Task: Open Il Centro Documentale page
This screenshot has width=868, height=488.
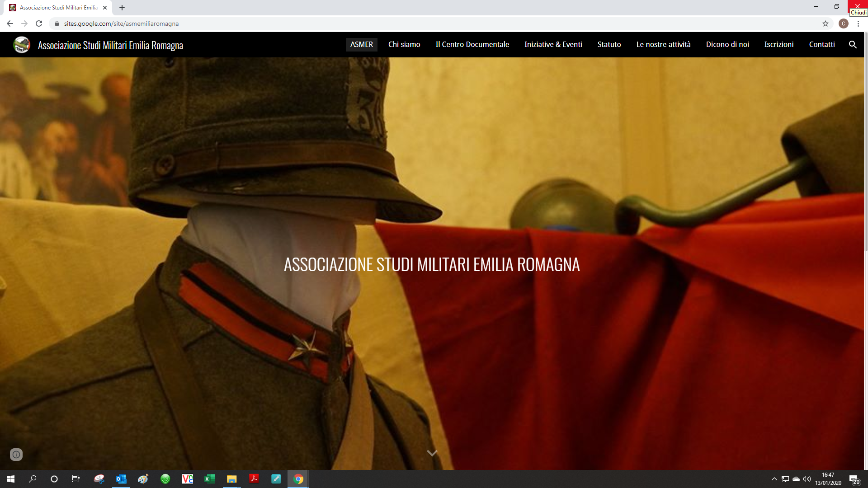Action: click(472, 44)
